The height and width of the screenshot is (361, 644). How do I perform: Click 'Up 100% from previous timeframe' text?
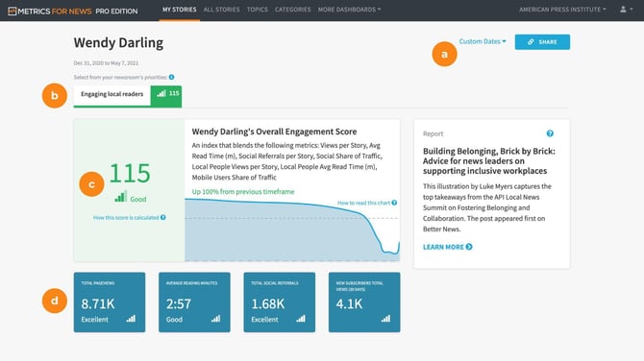click(x=243, y=192)
